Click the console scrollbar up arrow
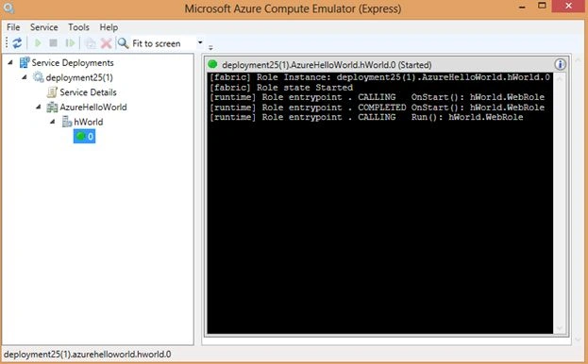Screen dimensions: 588x364 coord(560,78)
